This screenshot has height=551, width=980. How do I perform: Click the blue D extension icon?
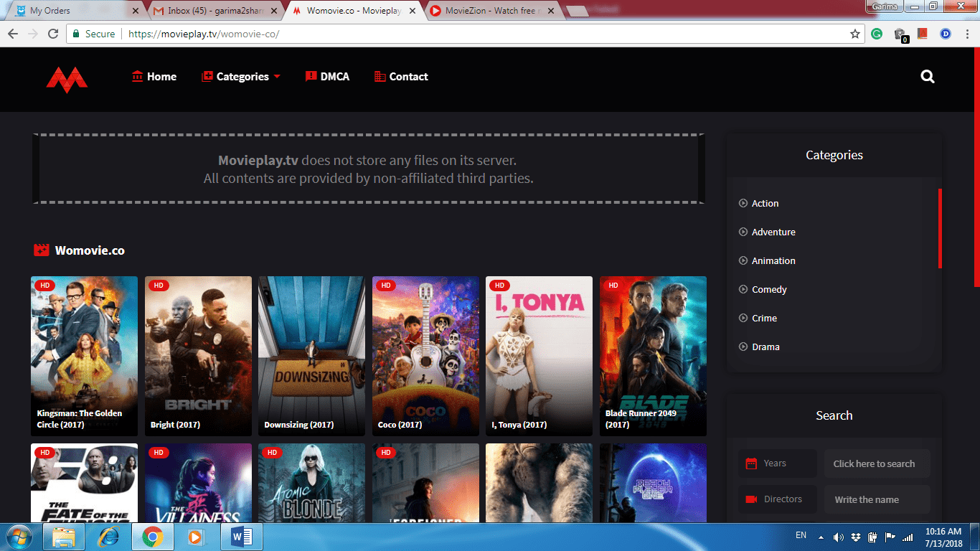[946, 34]
